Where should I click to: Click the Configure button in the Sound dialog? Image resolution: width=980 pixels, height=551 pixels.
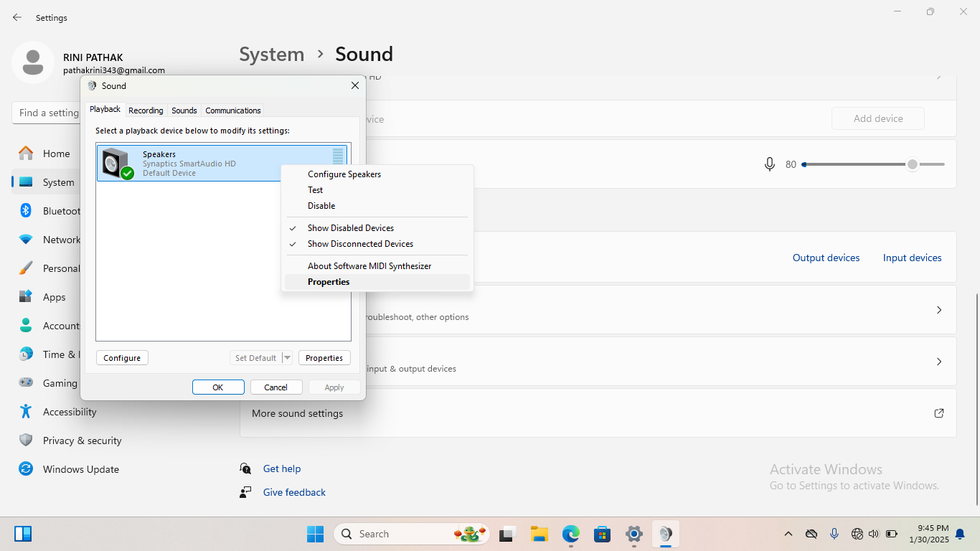click(x=122, y=358)
